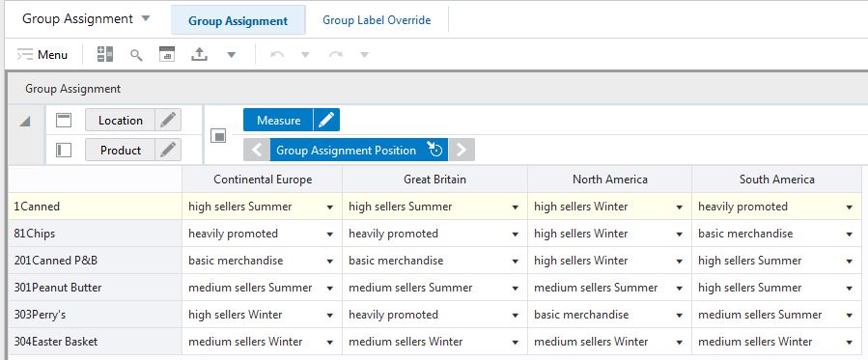Click the row axis icon beside Product
Viewport: 868px width, 360px height.
tap(64, 150)
